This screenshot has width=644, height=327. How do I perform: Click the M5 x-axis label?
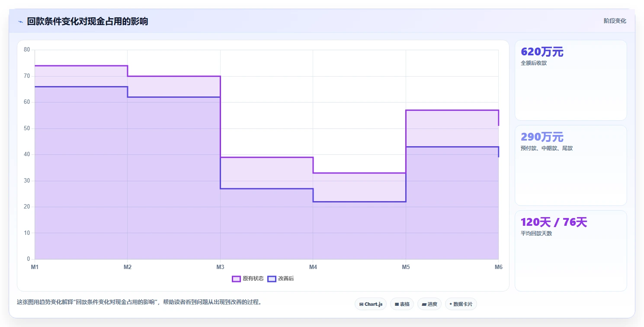(406, 267)
